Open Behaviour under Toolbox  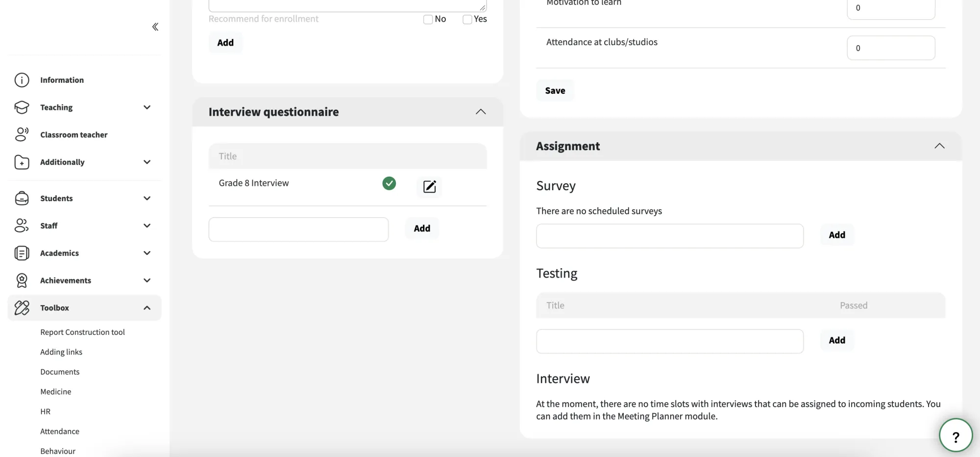pyautogui.click(x=58, y=451)
